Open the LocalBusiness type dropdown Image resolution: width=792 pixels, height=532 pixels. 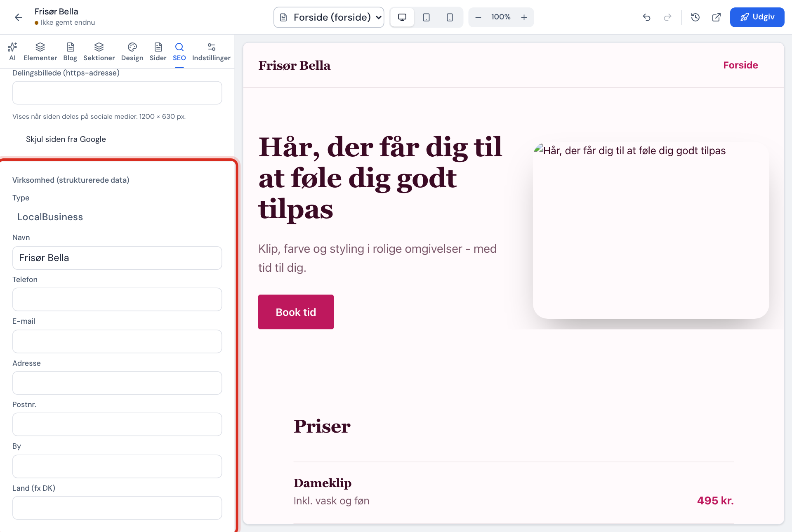pyautogui.click(x=117, y=217)
